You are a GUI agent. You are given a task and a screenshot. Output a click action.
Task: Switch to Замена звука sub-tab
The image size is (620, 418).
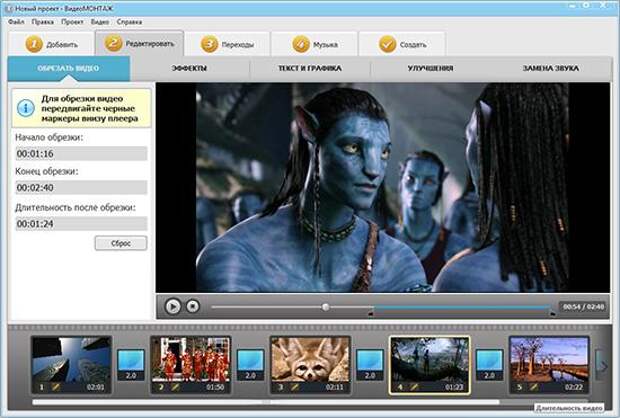(x=550, y=68)
